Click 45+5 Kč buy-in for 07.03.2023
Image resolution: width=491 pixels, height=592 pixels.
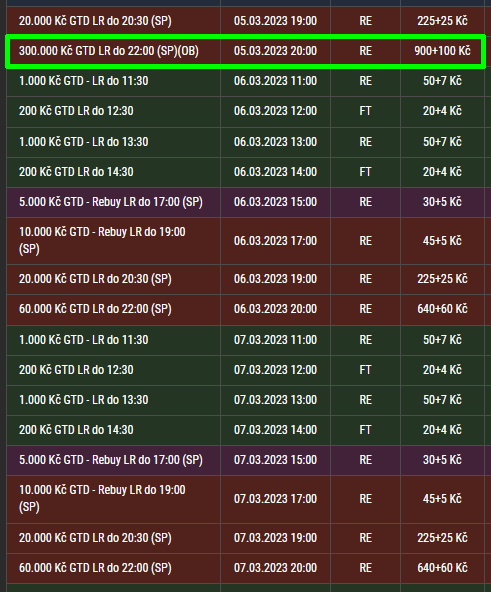tap(442, 499)
